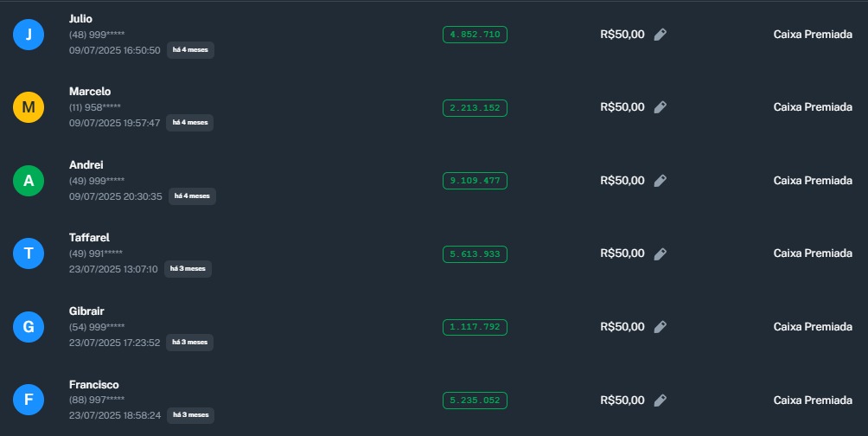
Task: Open Francisco's name entry
Action: tap(94, 385)
